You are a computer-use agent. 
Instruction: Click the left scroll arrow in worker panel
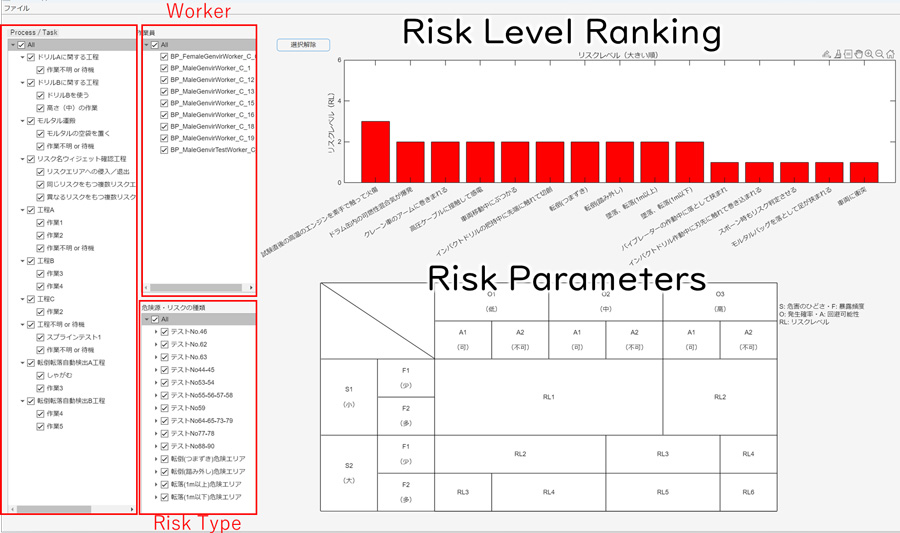click(146, 287)
